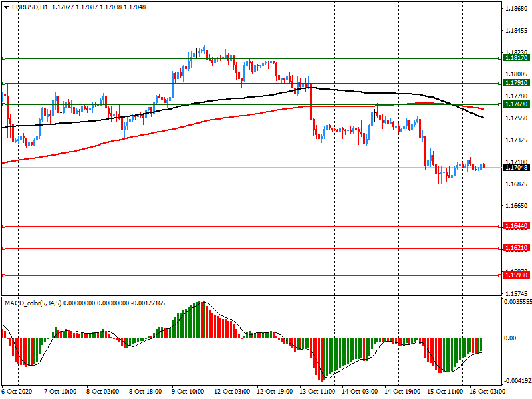Click the 8 Oct 18:00 time label
The height and width of the screenshot is (399, 532).
(145, 392)
